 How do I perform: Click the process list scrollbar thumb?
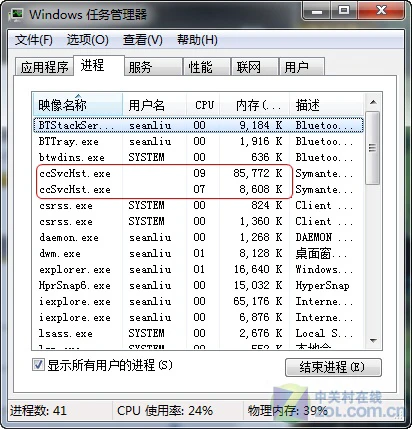click(x=373, y=148)
